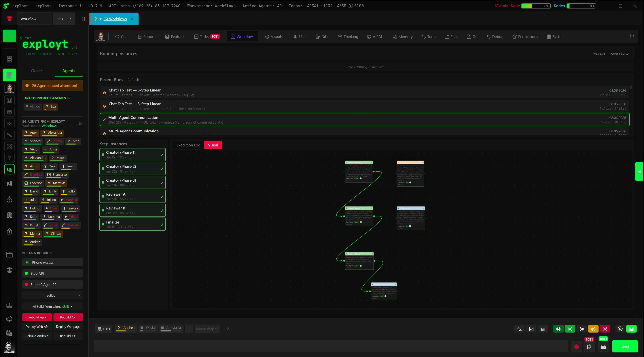
Task: Open the globe icon in left sidebar
Action: tap(10, 270)
